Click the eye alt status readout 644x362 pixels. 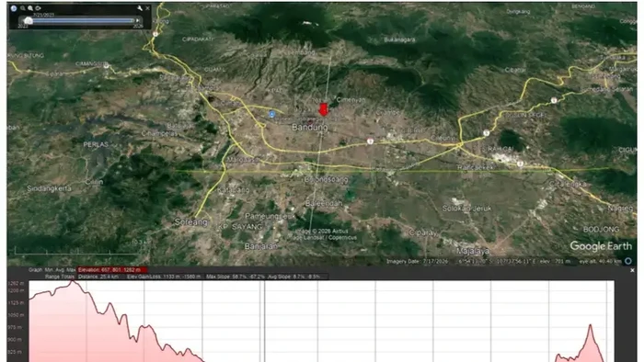click(600, 261)
